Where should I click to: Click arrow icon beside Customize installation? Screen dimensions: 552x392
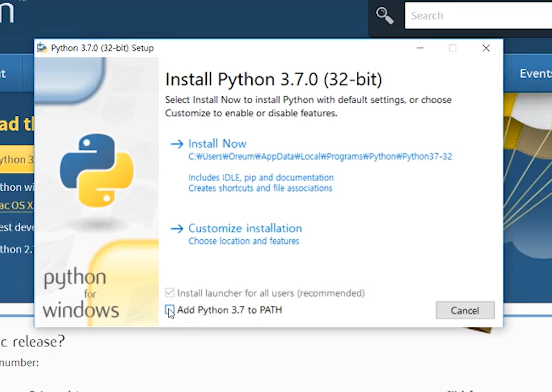[x=177, y=228]
